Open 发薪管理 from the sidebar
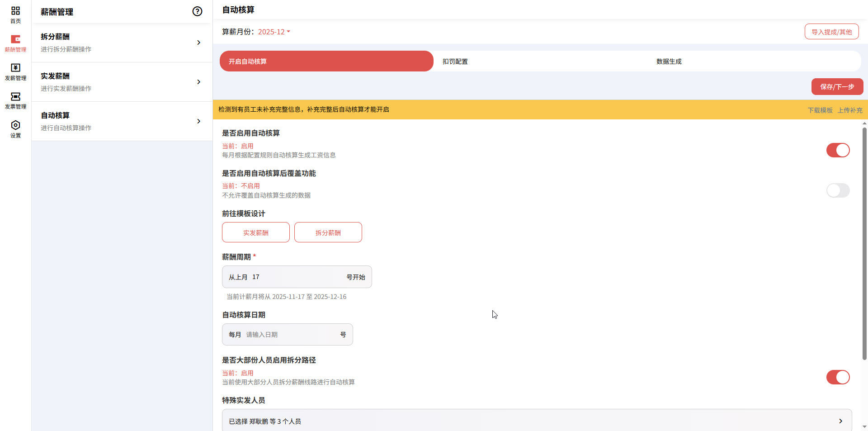 [x=15, y=71]
